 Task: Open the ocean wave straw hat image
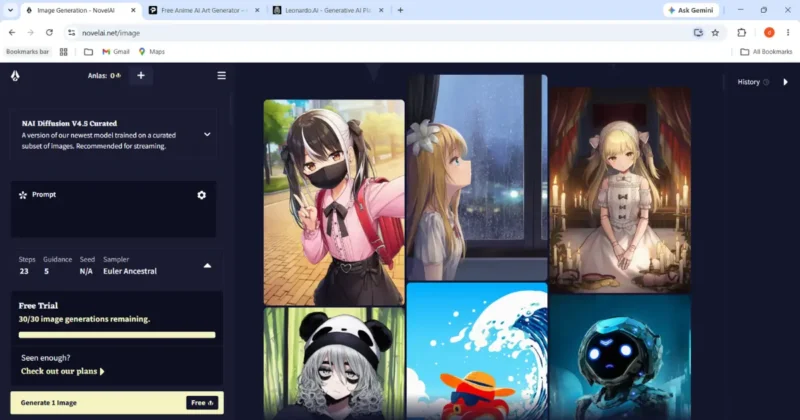pos(477,352)
